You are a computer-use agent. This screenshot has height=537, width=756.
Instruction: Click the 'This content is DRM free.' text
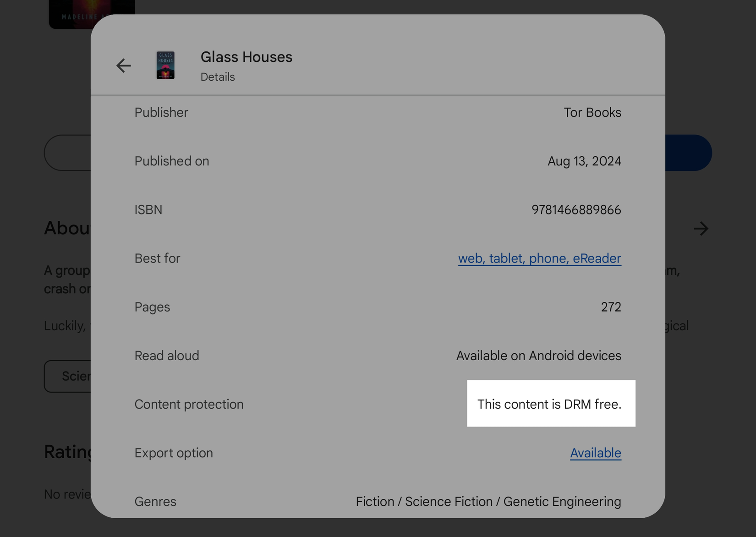(x=549, y=404)
